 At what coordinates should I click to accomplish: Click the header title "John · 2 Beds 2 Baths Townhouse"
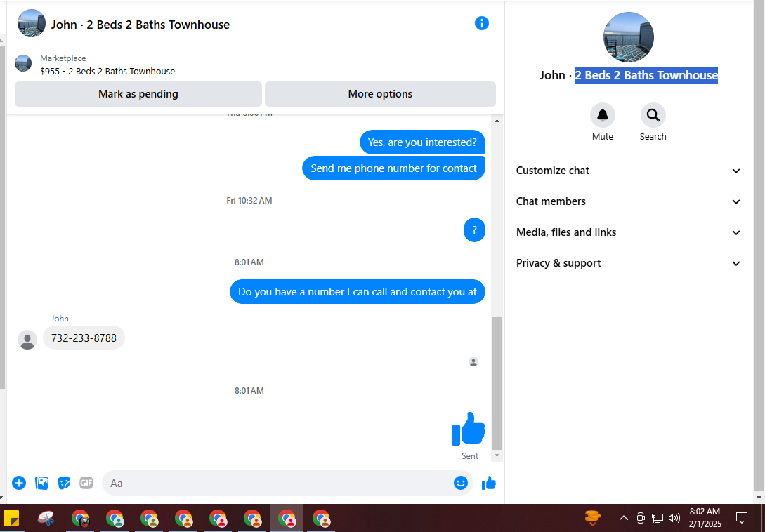point(140,25)
